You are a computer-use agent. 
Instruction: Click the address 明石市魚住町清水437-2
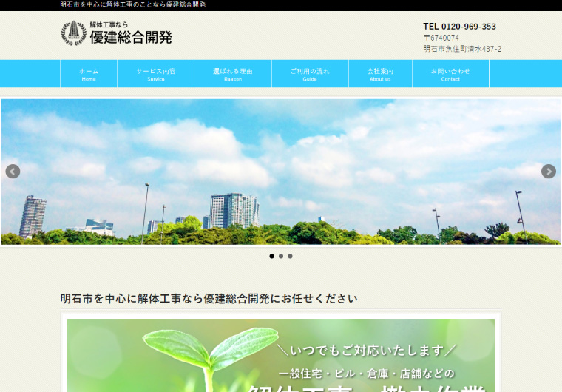462,50
